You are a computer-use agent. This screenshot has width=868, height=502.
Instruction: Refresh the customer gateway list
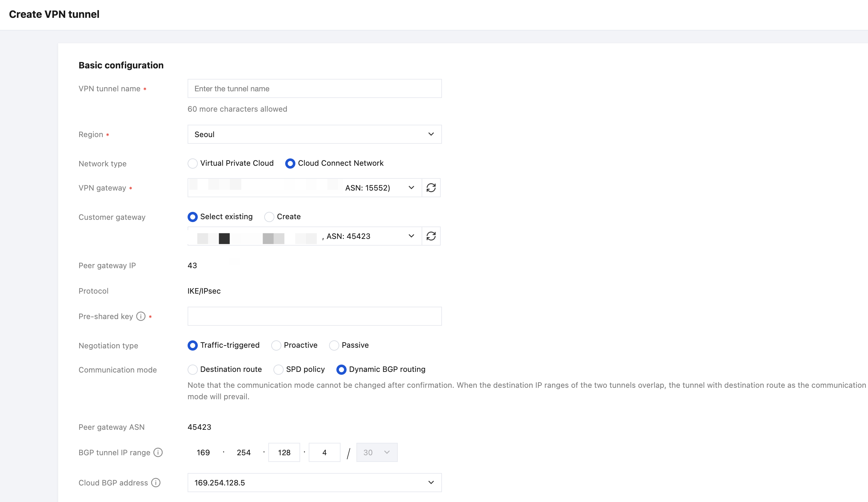[431, 236]
